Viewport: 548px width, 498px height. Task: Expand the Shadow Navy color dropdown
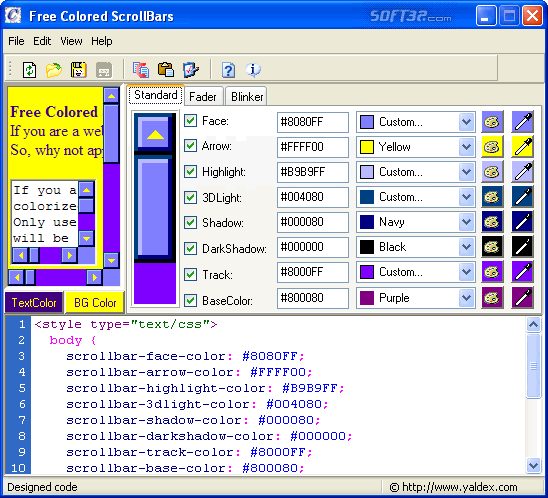coord(466,222)
